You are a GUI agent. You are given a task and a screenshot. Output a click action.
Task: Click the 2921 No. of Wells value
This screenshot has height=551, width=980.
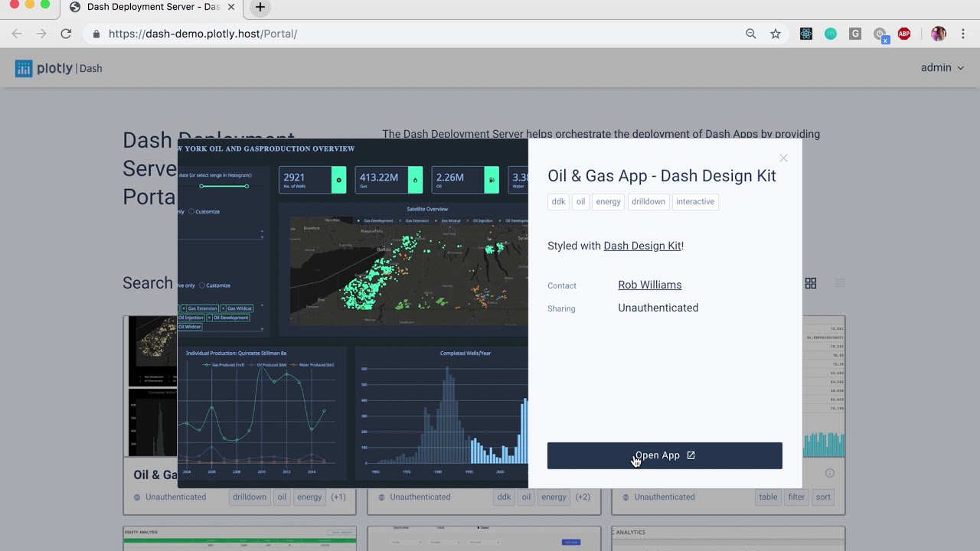coord(295,178)
